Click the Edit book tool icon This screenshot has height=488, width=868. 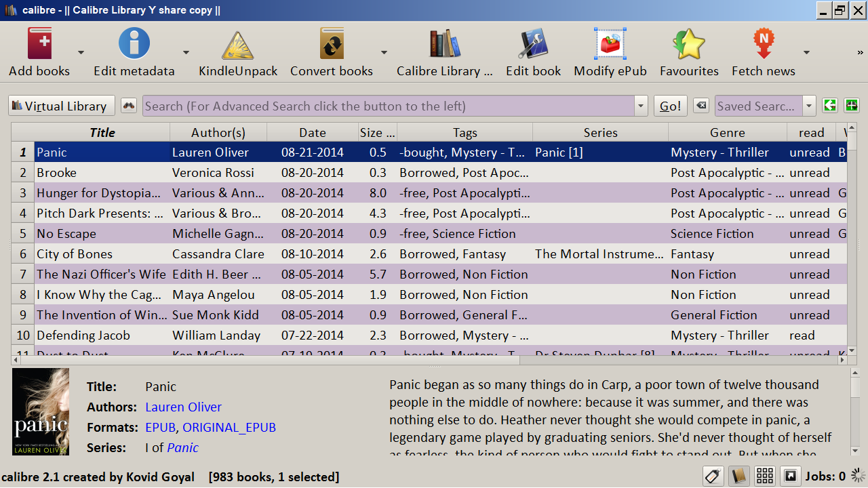pos(534,44)
